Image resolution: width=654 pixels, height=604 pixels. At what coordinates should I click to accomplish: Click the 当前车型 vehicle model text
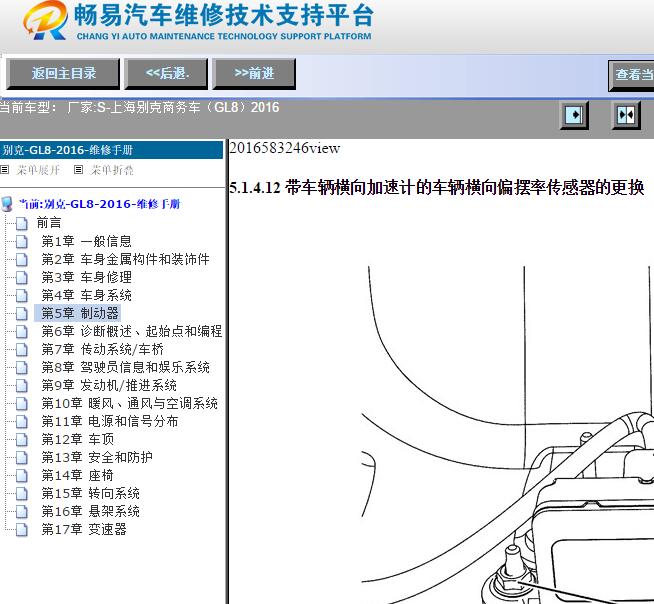(139, 108)
